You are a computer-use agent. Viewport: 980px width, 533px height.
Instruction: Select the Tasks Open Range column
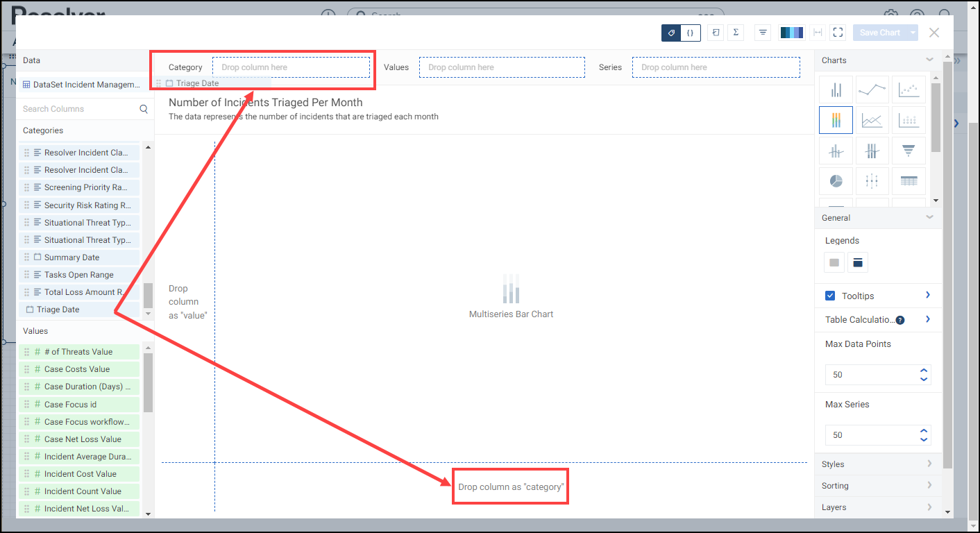point(79,275)
